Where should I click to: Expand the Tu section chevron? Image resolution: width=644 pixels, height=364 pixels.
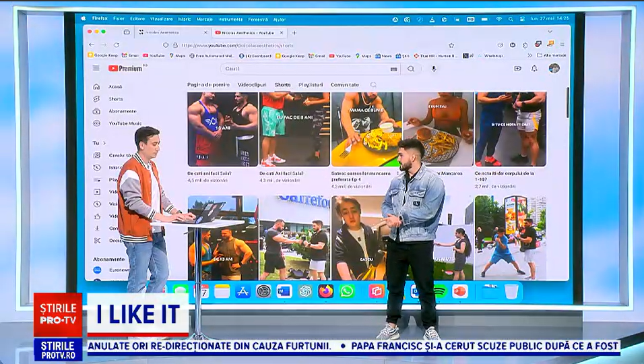point(104,143)
